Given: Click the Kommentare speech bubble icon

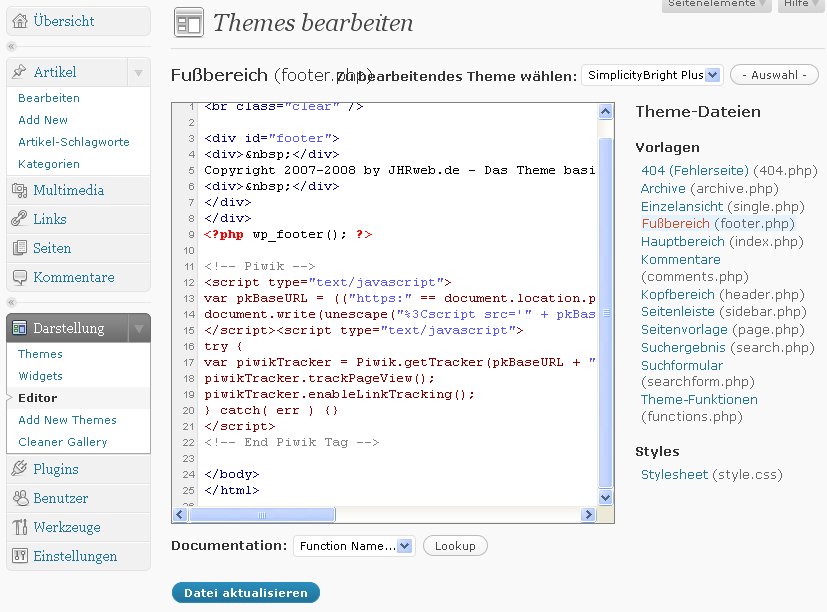Looking at the screenshot, I should tap(20, 278).
